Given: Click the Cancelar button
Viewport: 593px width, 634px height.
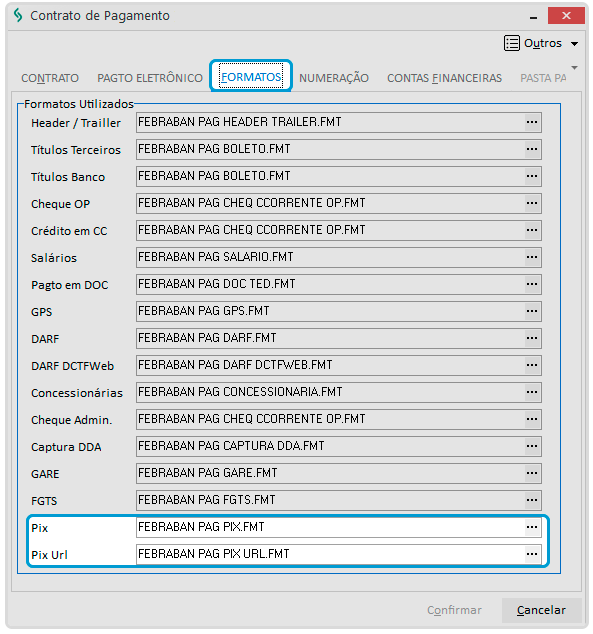Looking at the screenshot, I should click(541, 610).
